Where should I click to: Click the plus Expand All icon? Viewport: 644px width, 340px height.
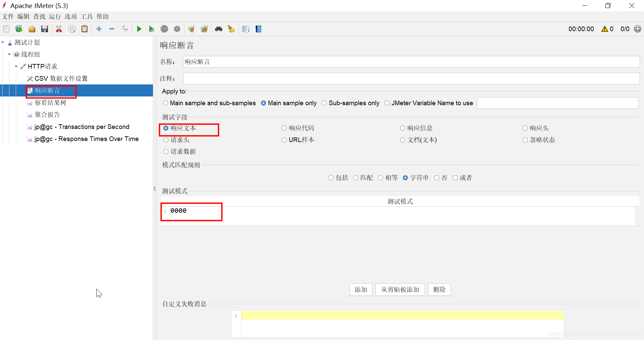tap(99, 29)
